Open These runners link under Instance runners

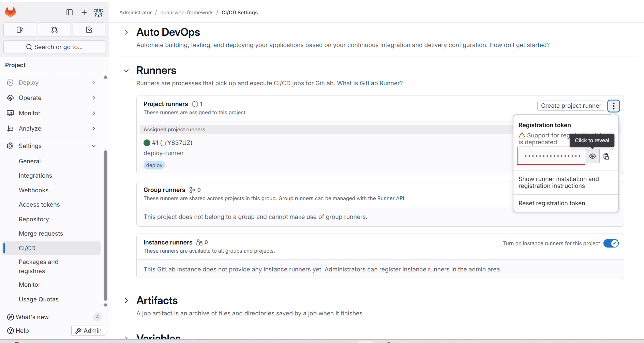click(x=161, y=251)
